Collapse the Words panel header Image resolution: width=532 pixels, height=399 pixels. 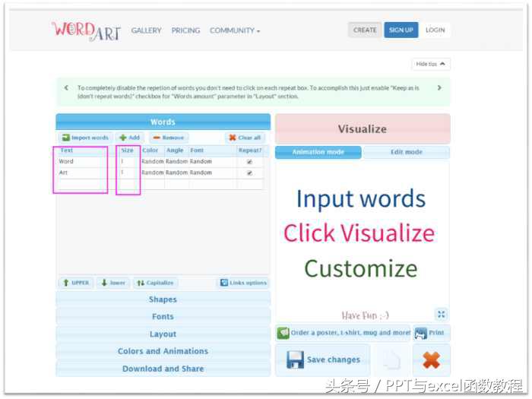pyautogui.click(x=163, y=122)
